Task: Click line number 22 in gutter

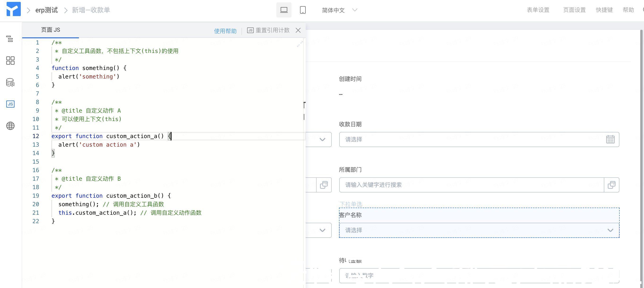Action: tap(36, 221)
